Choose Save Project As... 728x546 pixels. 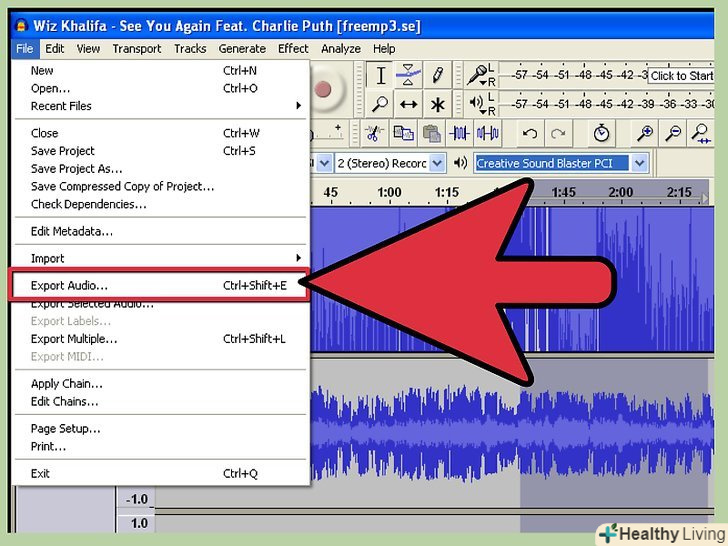(160, 169)
